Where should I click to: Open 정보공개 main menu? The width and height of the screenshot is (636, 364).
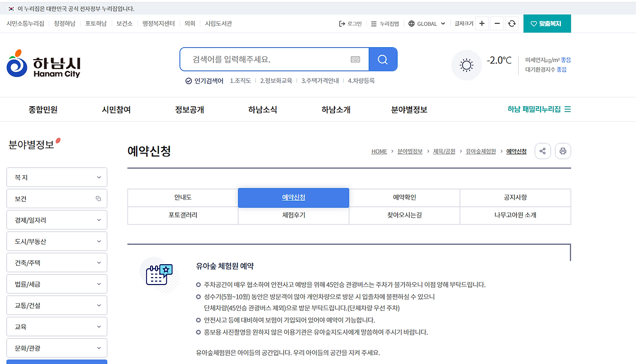[189, 110]
